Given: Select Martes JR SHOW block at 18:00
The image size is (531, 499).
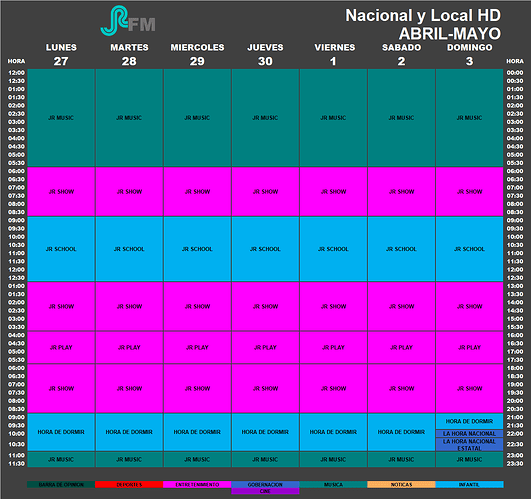Looking at the screenshot, I should [x=129, y=388].
